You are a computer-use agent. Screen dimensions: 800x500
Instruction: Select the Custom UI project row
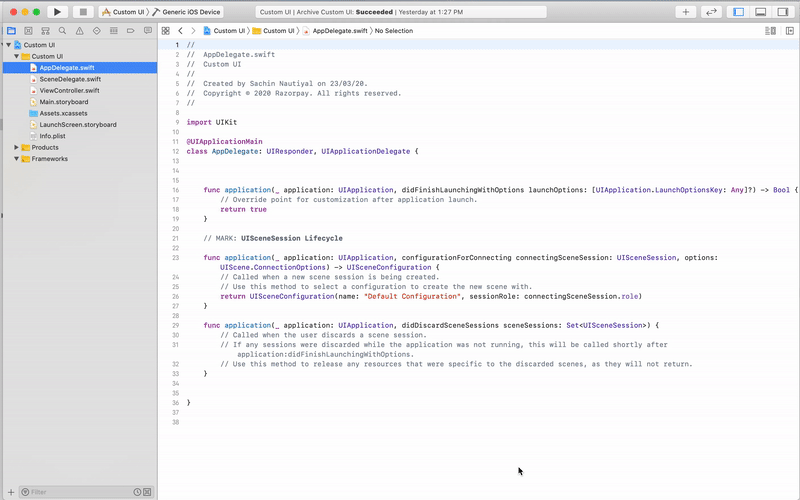(x=80, y=45)
